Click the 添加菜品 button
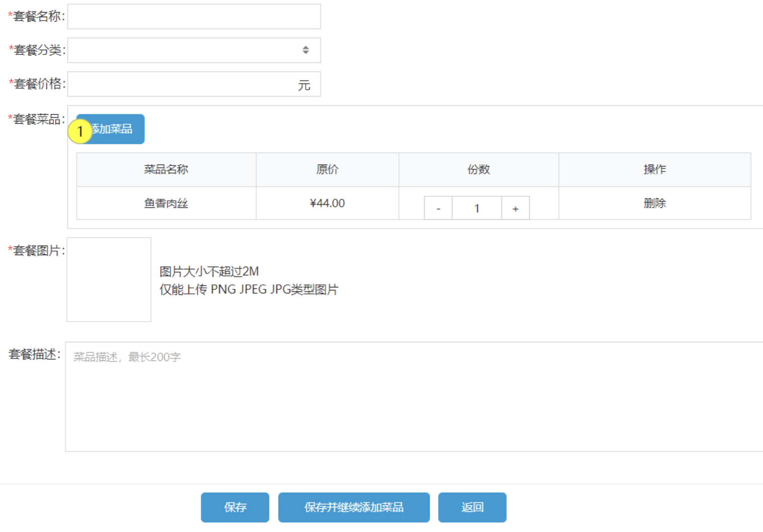 (x=110, y=129)
